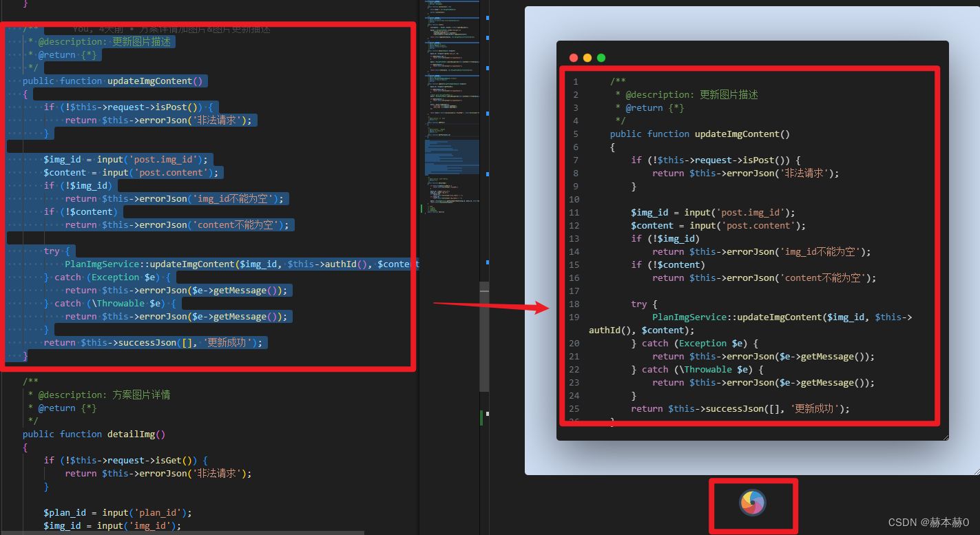
Task: Click line number 19 in CodeSnap preview
Action: pos(574,317)
